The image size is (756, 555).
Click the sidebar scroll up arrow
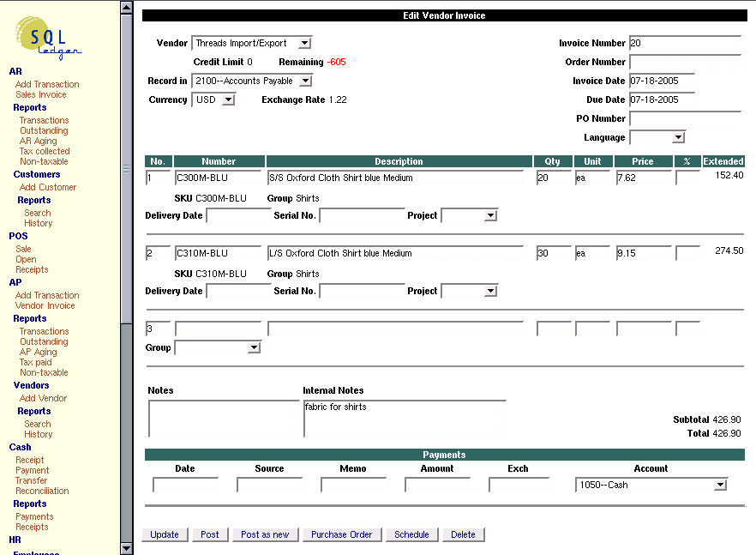[126, 7]
